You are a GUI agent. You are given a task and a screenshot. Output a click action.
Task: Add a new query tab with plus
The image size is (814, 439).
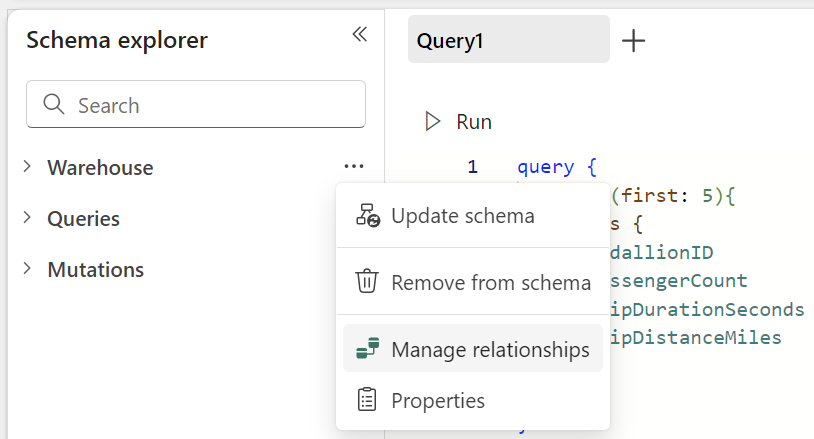tap(634, 41)
